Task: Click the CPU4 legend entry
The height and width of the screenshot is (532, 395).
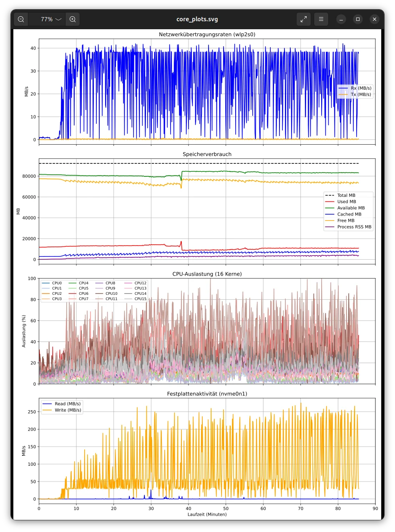Action: 78,283
